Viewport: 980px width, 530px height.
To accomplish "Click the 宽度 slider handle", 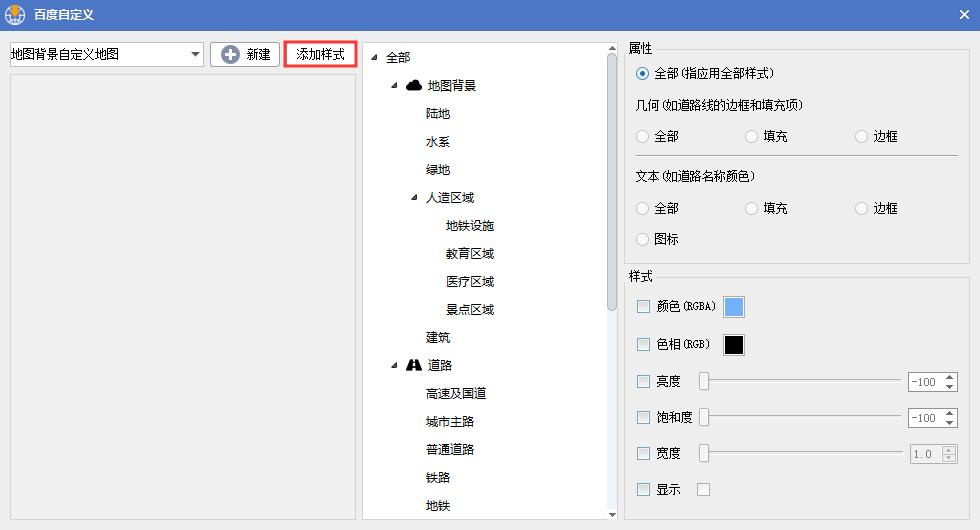I will 704,453.
